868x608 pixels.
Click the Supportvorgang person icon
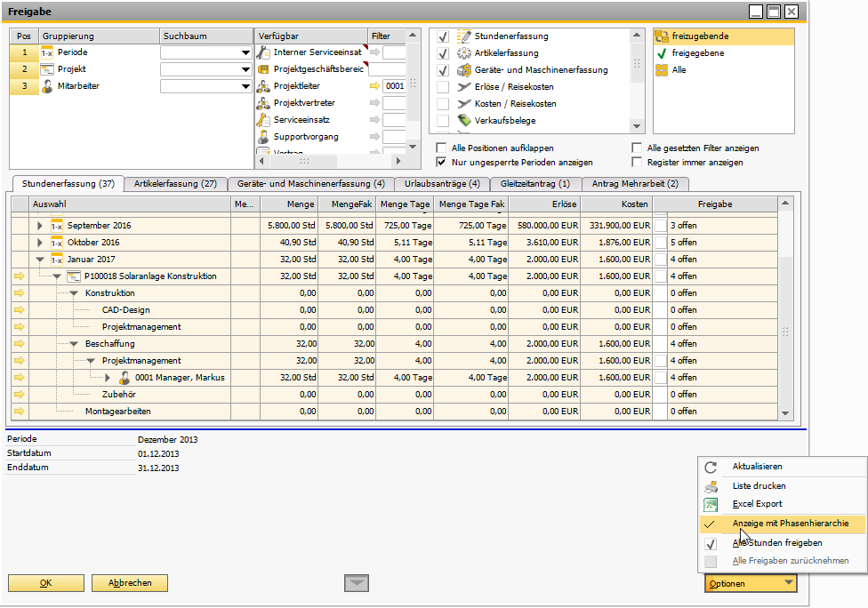(x=263, y=137)
